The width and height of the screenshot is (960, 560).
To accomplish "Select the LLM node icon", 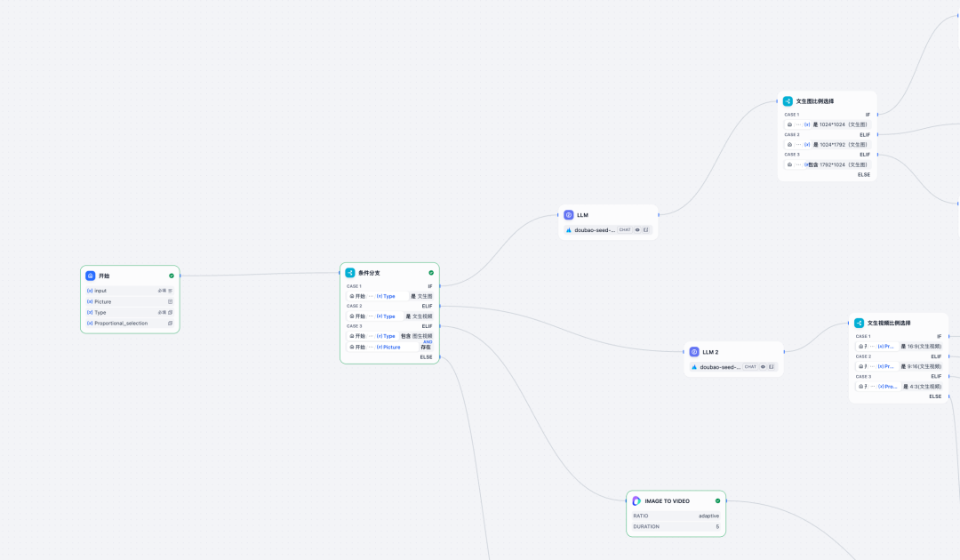I will coord(569,215).
